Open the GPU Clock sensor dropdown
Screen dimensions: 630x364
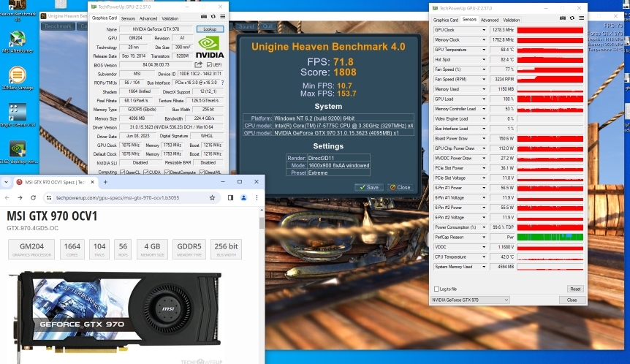[x=484, y=30]
